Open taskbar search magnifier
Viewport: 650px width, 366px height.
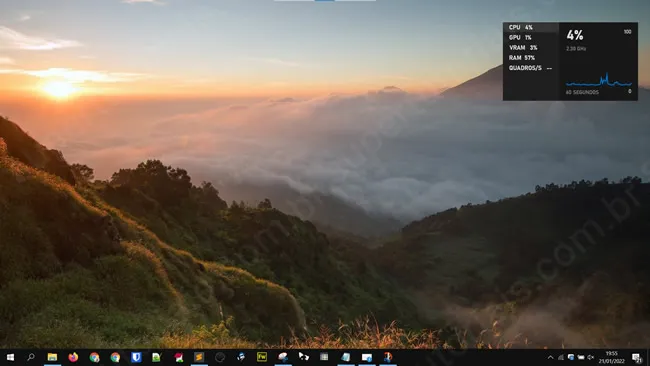click(x=31, y=357)
